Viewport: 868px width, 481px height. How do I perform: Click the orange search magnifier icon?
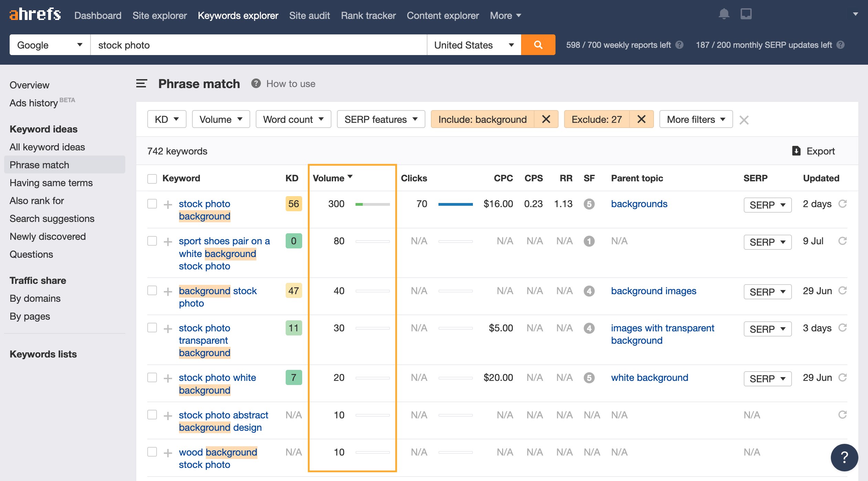point(538,45)
